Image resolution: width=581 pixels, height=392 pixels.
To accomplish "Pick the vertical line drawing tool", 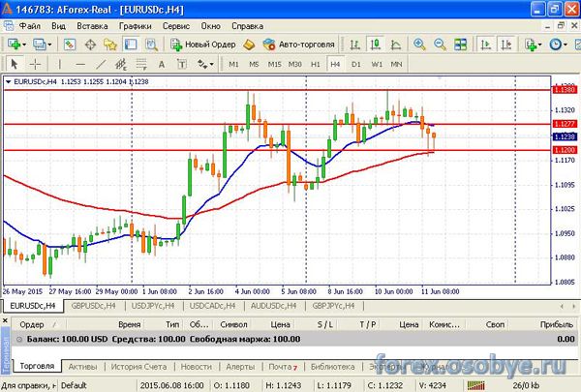I will click(60, 64).
